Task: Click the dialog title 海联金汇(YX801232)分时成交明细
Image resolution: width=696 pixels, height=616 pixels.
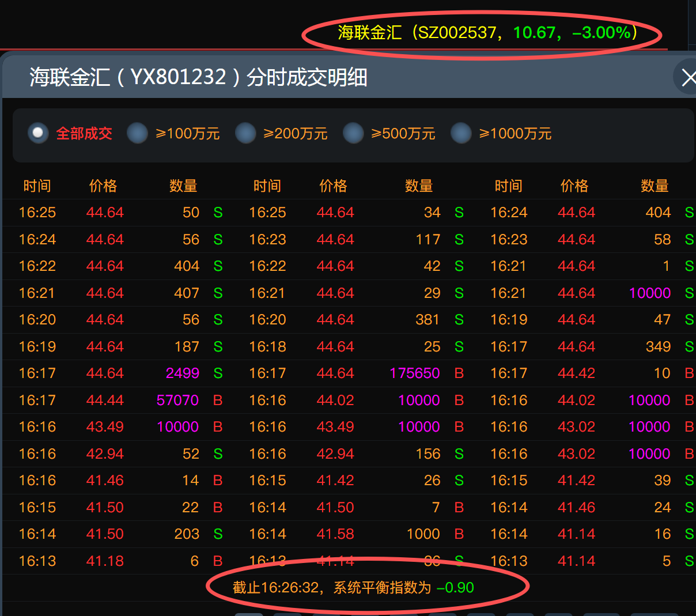Action: [x=198, y=77]
